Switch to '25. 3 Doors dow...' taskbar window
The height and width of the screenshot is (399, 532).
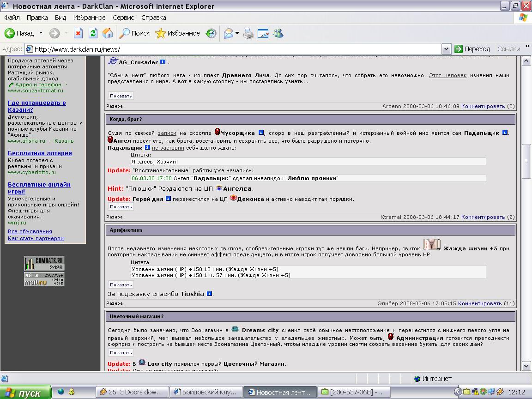click(x=132, y=392)
